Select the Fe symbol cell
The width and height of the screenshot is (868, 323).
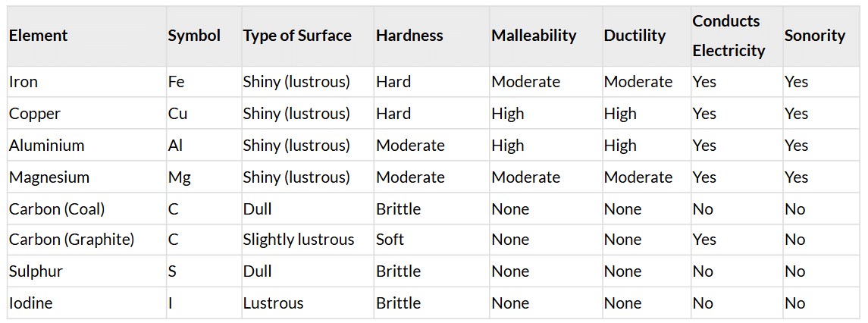(x=176, y=82)
